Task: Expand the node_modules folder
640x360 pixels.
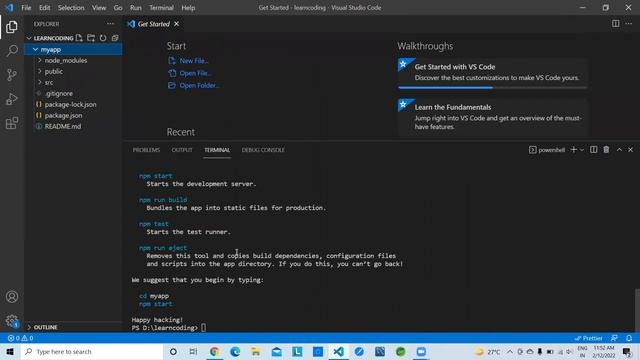Action: (73, 60)
